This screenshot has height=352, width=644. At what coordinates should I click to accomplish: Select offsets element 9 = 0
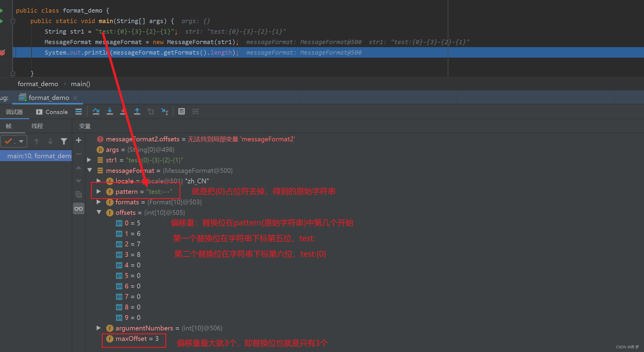point(128,317)
